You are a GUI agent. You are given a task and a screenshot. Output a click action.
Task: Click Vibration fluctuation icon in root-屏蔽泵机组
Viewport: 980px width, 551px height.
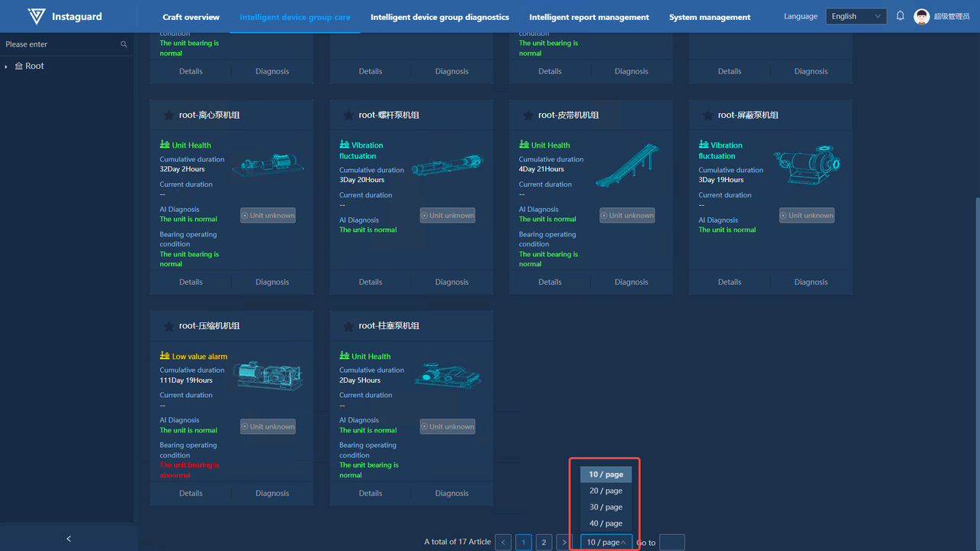(x=704, y=145)
